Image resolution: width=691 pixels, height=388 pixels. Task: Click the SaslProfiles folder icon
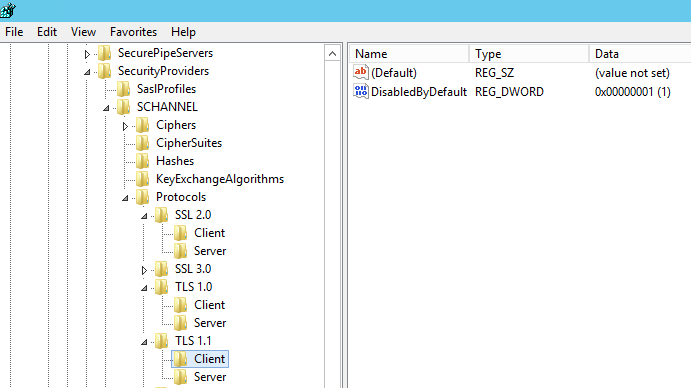pyautogui.click(x=123, y=89)
